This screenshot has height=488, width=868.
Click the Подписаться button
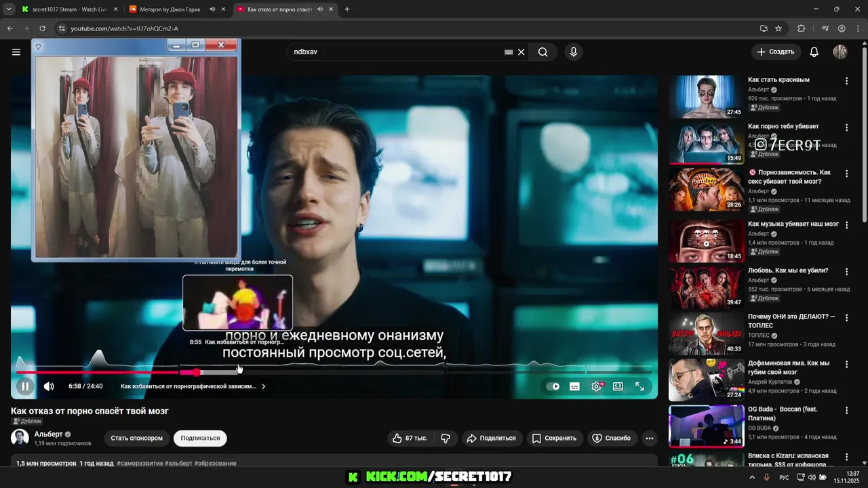pos(200,439)
